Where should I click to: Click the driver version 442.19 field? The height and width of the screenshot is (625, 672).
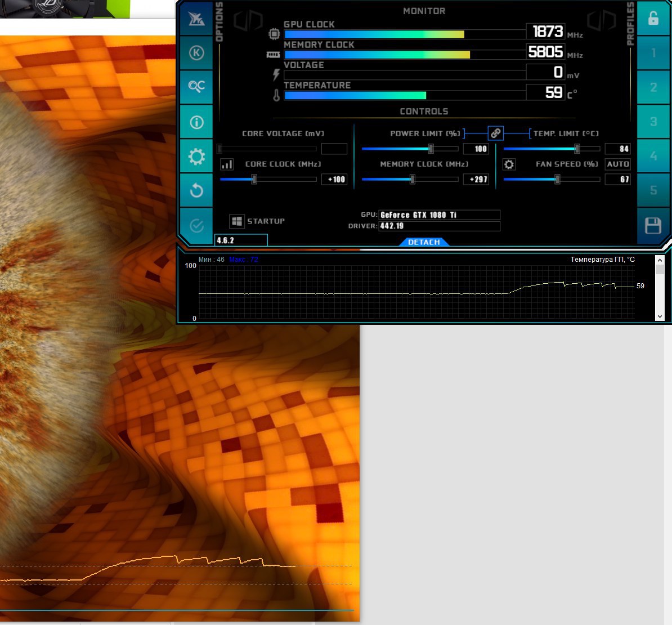tap(440, 226)
